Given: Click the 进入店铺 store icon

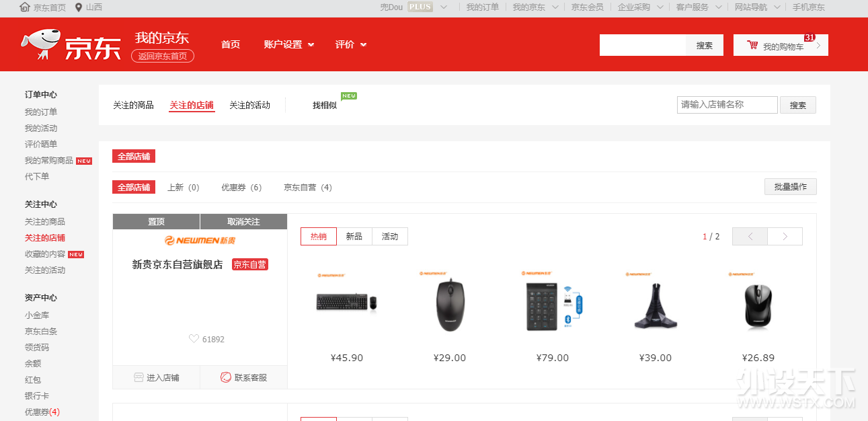Looking at the screenshot, I should [x=139, y=377].
